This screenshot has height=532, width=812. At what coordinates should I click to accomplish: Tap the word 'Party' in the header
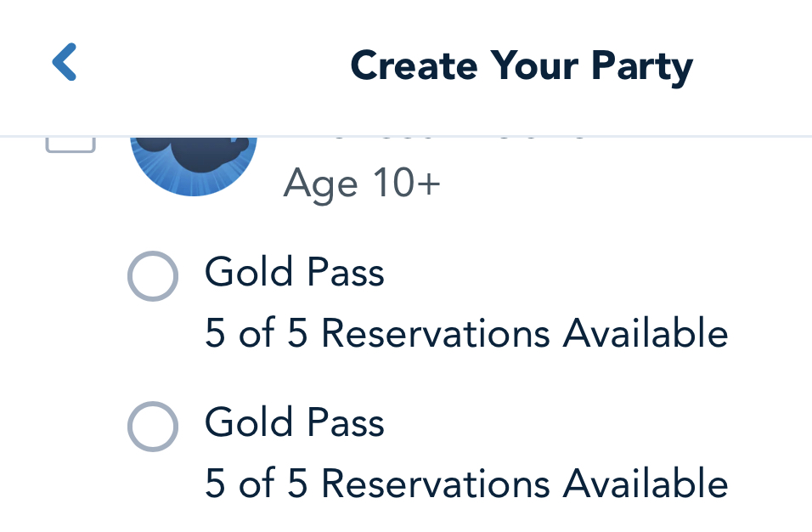point(642,65)
